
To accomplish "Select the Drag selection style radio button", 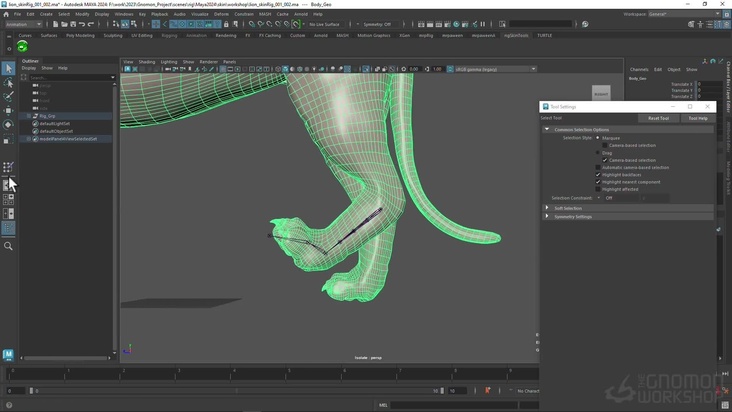I will click(x=598, y=153).
